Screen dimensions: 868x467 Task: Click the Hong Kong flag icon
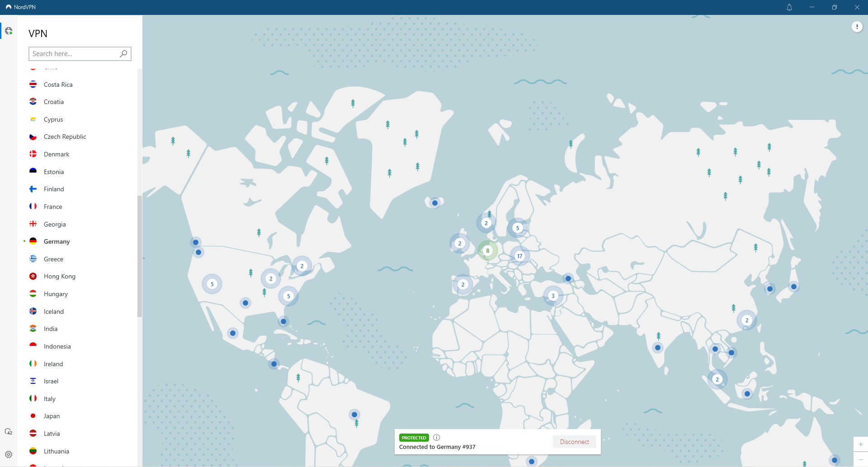click(x=33, y=276)
